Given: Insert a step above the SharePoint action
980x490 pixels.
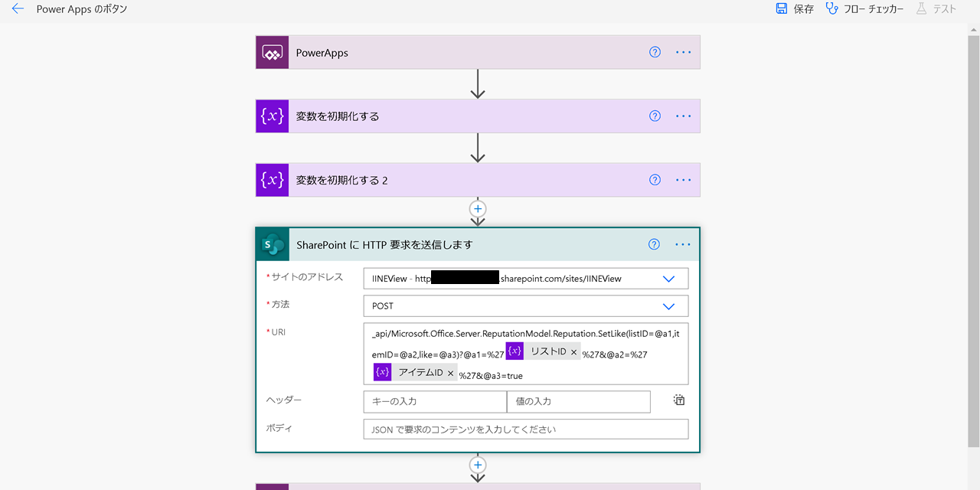Looking at the screenshot, I should (478, 208).
